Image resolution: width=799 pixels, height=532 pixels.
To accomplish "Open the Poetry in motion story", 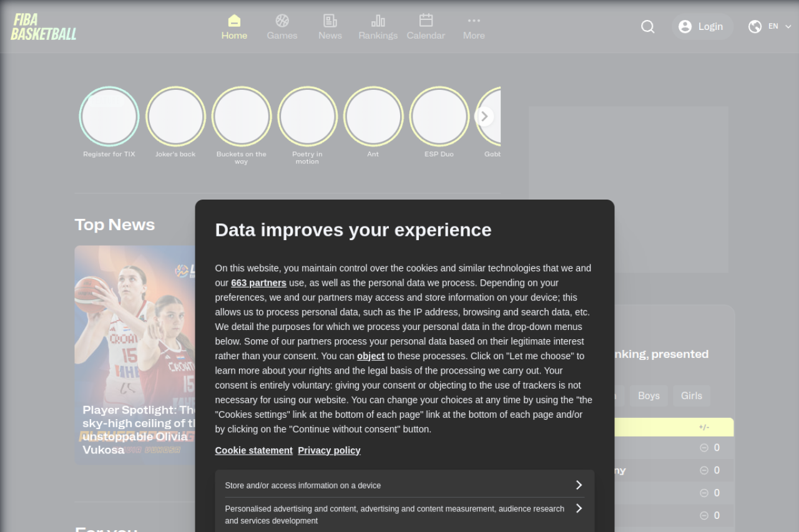I will tap(307, 125).
